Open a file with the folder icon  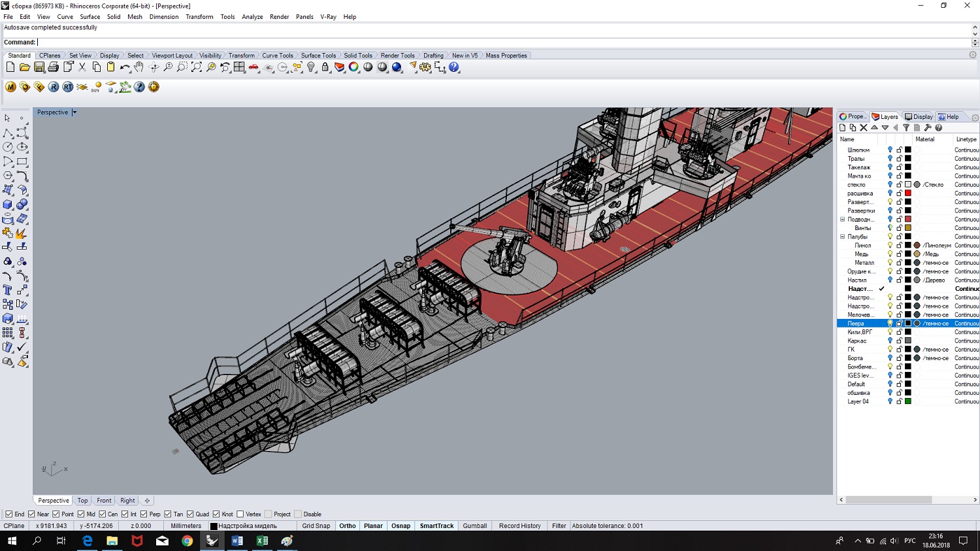pos(24,67)
